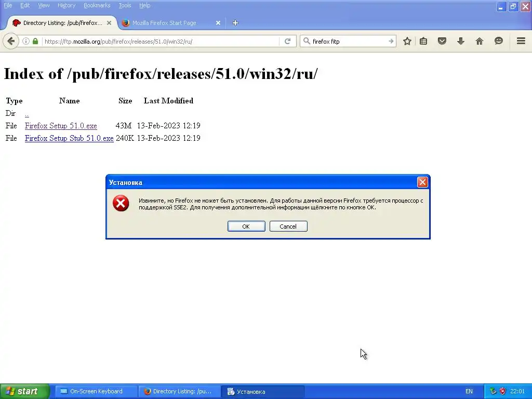Click the search box containing firefox fitp
Screen dimensions: 532x399
coord(348,42)
